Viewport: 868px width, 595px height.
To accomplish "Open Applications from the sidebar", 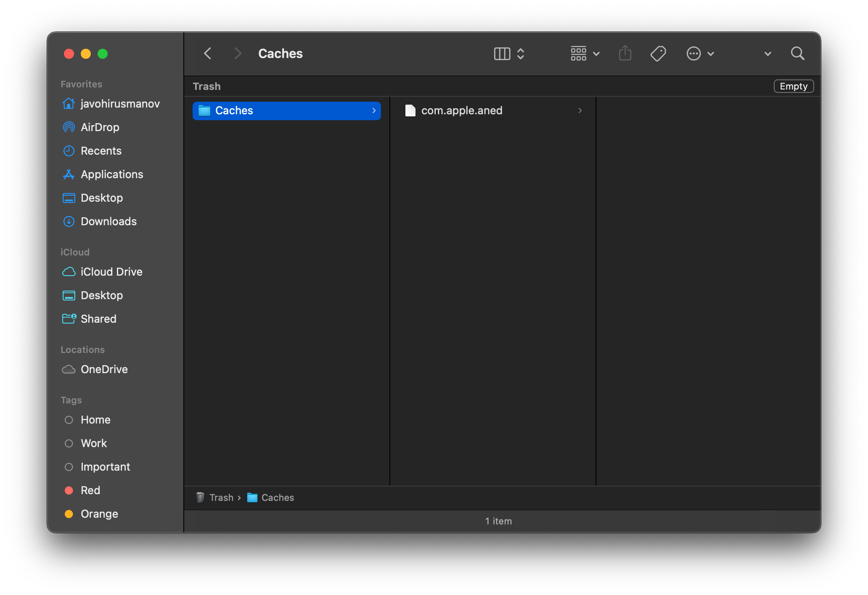I will pos(112,174).
